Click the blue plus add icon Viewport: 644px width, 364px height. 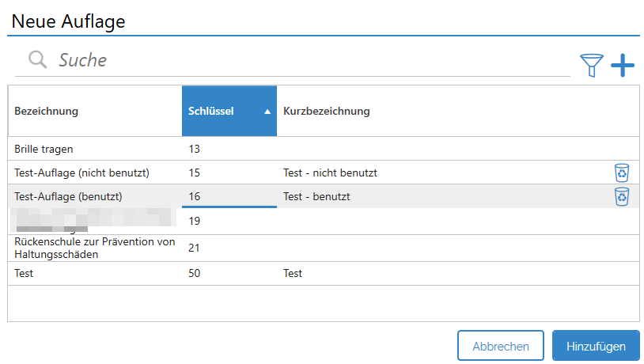tap(623, 65)
